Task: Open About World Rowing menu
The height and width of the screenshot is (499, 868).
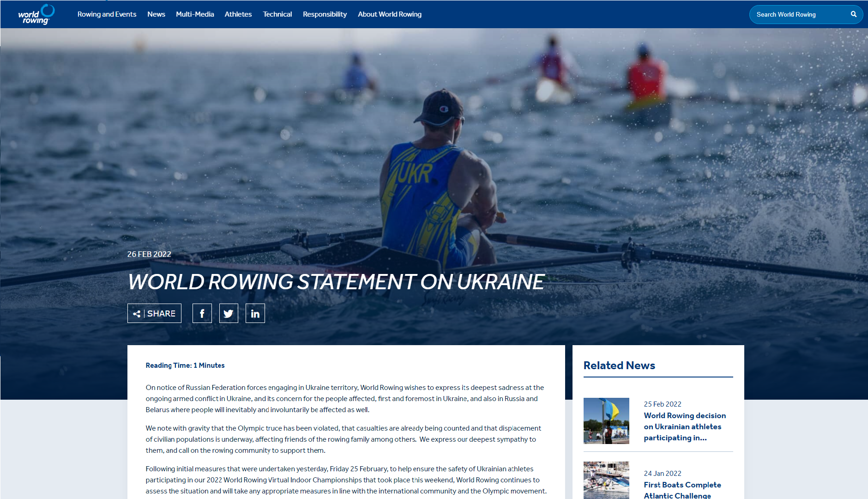Action: click(390, 14)
